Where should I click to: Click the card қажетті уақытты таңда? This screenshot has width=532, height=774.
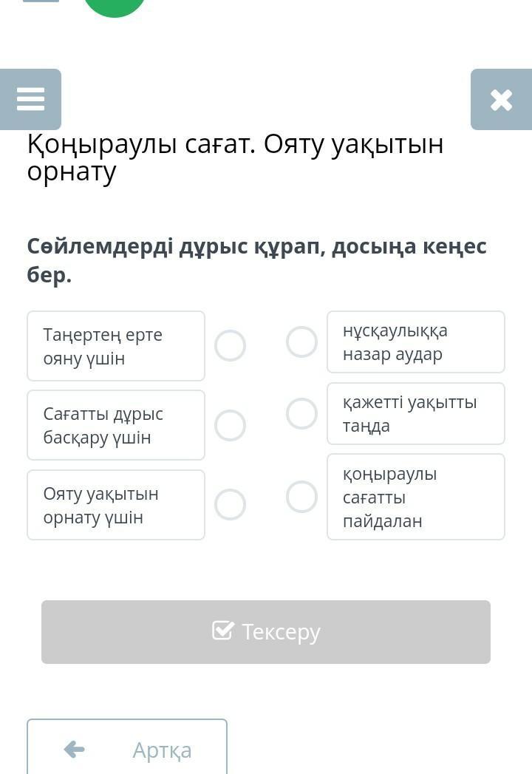coord(416,414)
